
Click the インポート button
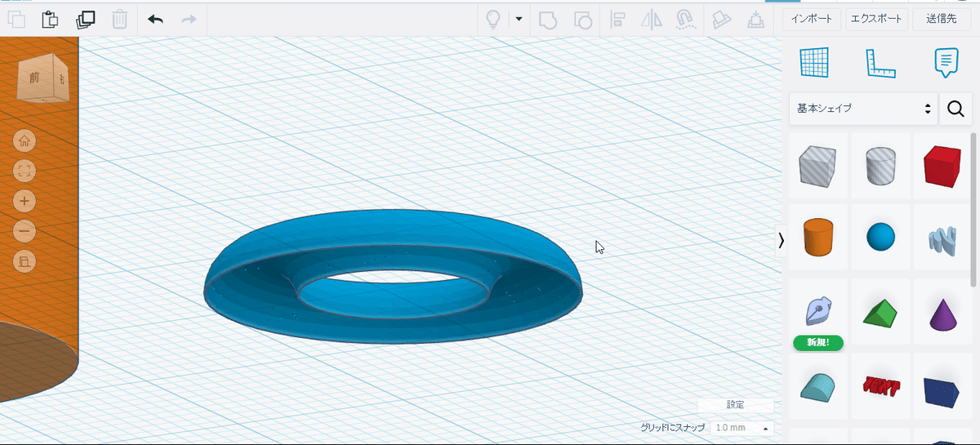[x=812, y=19]
